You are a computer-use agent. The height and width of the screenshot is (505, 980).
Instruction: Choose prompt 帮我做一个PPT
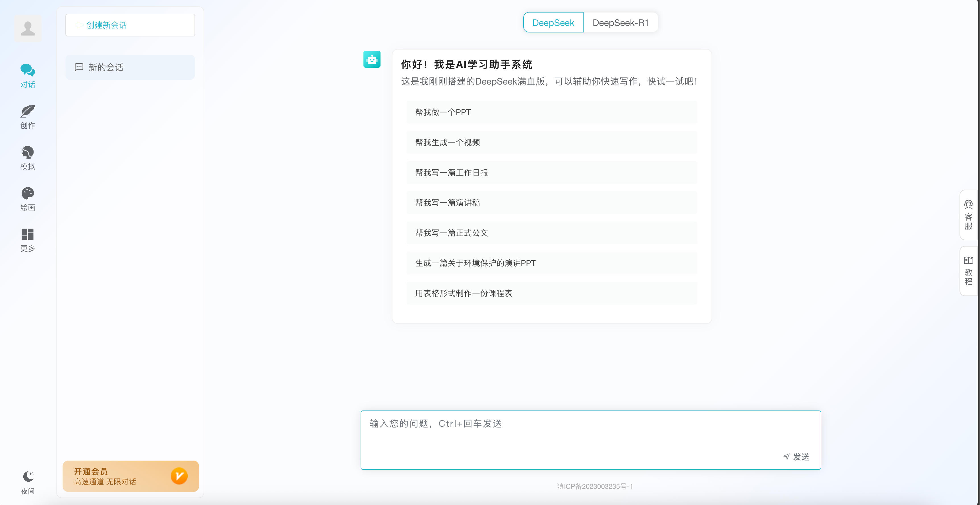pos(552,112)
